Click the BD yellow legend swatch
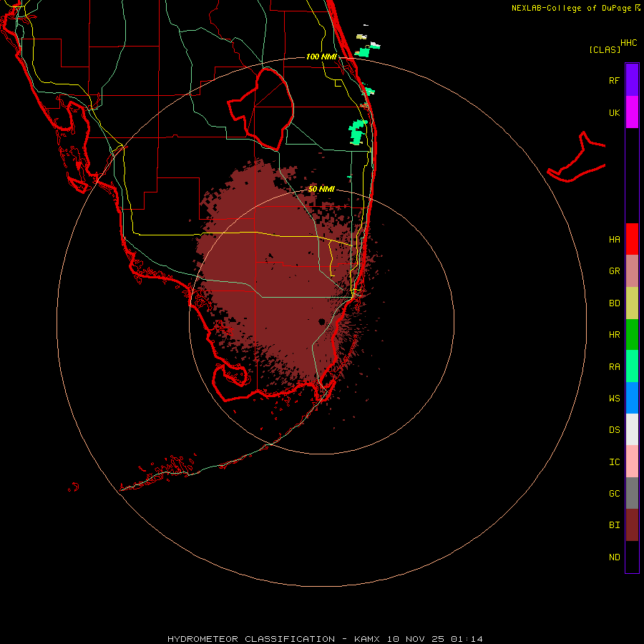The height and width of the screenshot is (644, 644). (632, 303)
